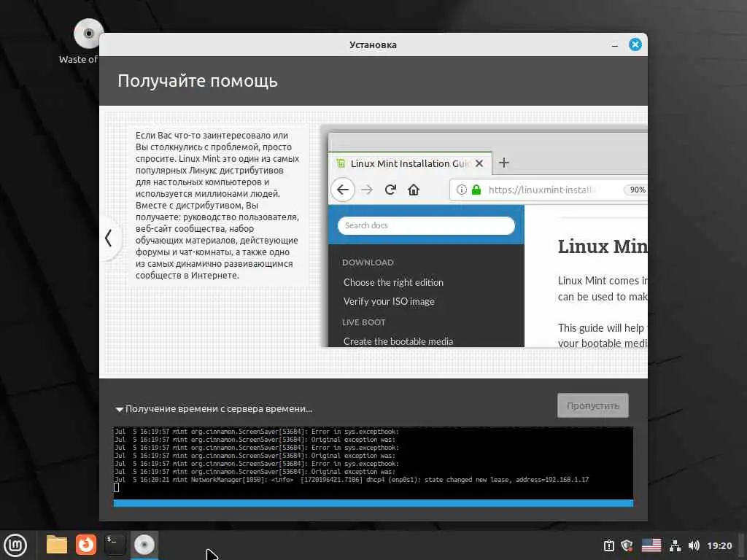Open the volume speaker tray icon

tap(694, 545)
